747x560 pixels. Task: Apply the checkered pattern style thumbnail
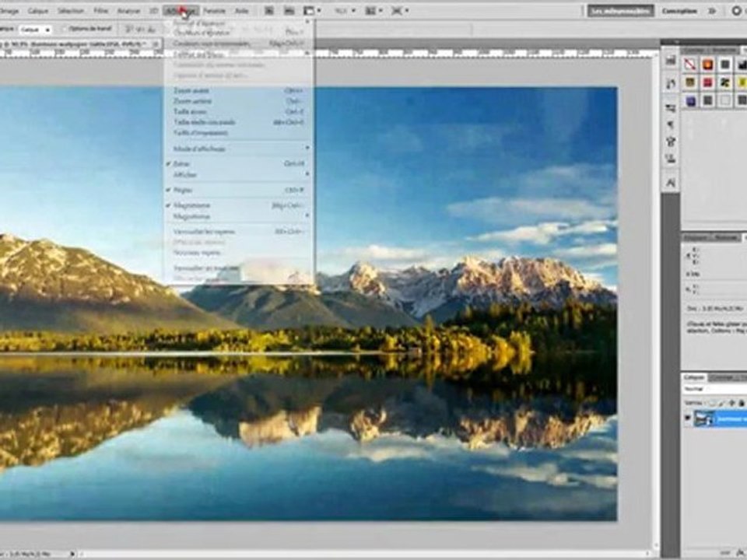coord(725,82)
